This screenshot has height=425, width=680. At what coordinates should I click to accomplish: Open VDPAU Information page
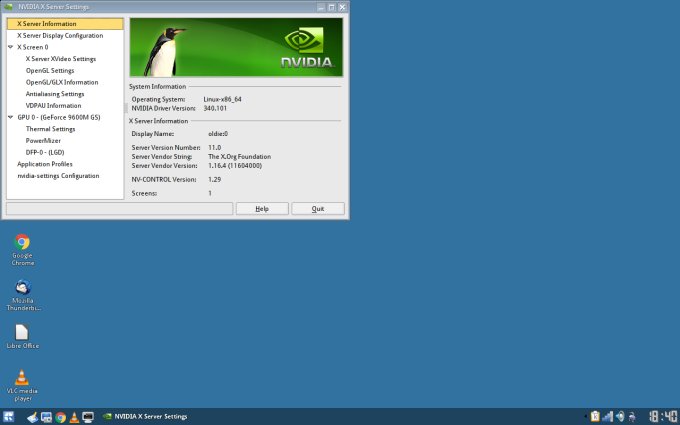point(53,106)
